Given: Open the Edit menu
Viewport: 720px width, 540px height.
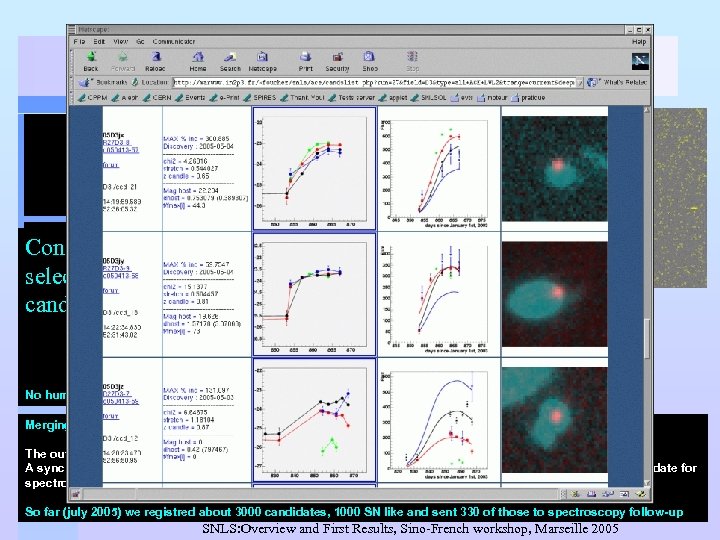Looking at the screenshot, I should (x=99, y=41).
